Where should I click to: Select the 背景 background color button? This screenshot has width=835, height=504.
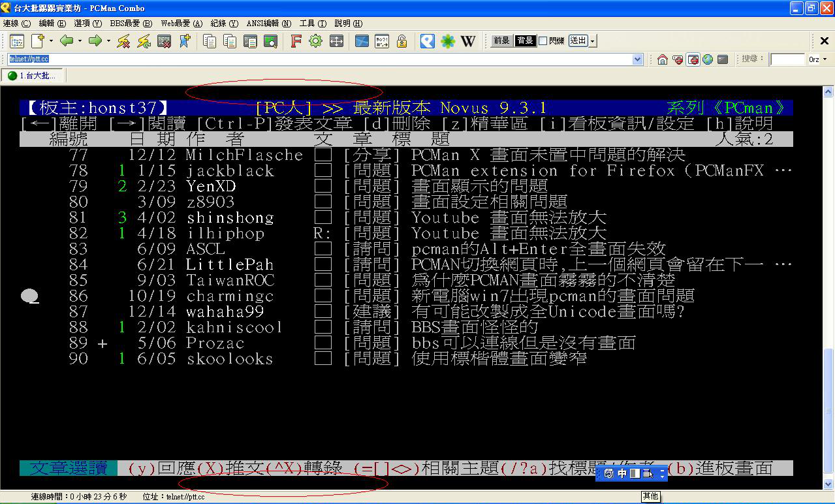pos(525,40)
